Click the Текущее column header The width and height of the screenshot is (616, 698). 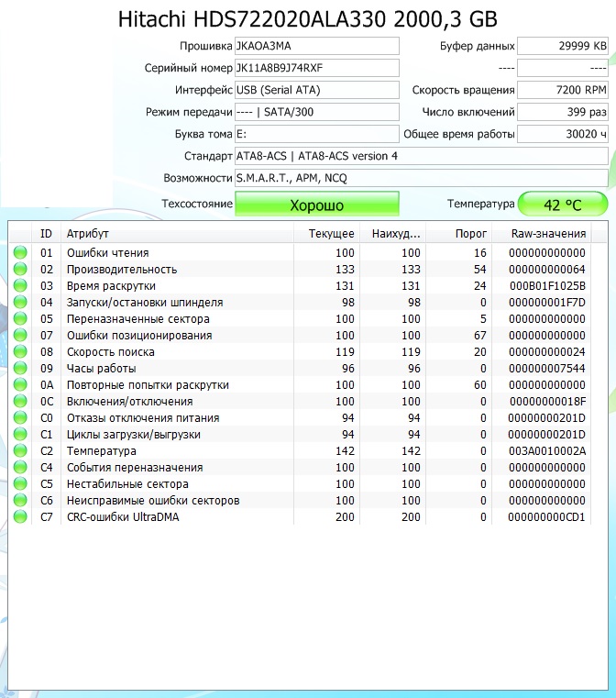coord(326,233)
